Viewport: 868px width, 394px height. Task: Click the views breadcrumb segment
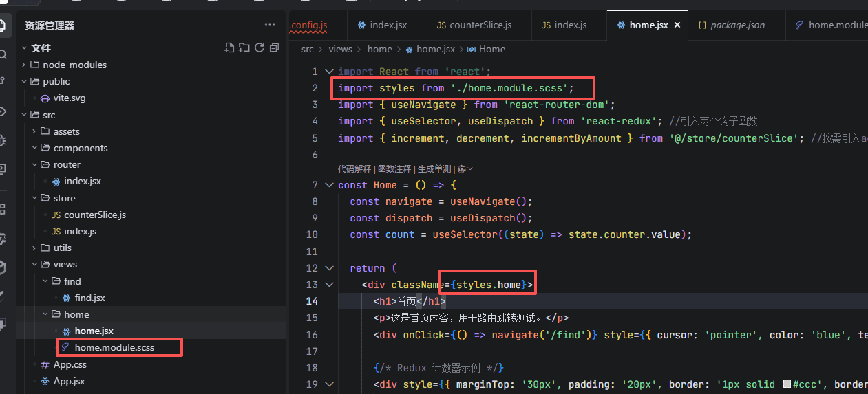(340, 50)
